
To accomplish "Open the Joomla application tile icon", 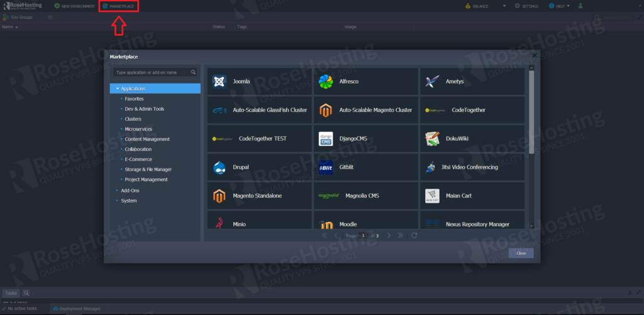I will point(219,81).
